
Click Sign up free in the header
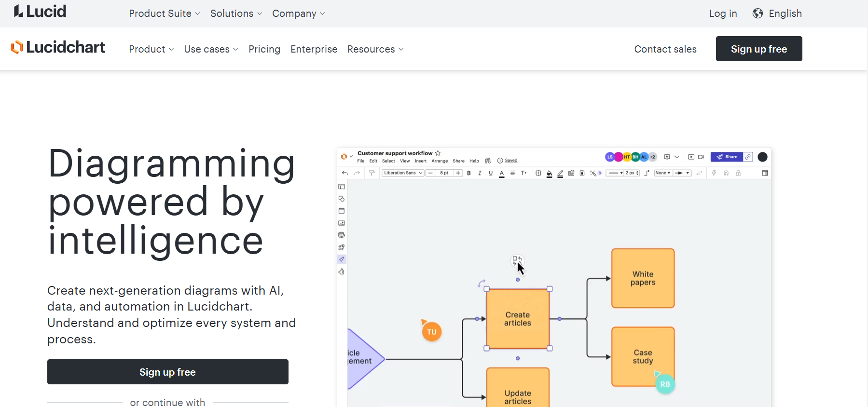coord(759,49)
